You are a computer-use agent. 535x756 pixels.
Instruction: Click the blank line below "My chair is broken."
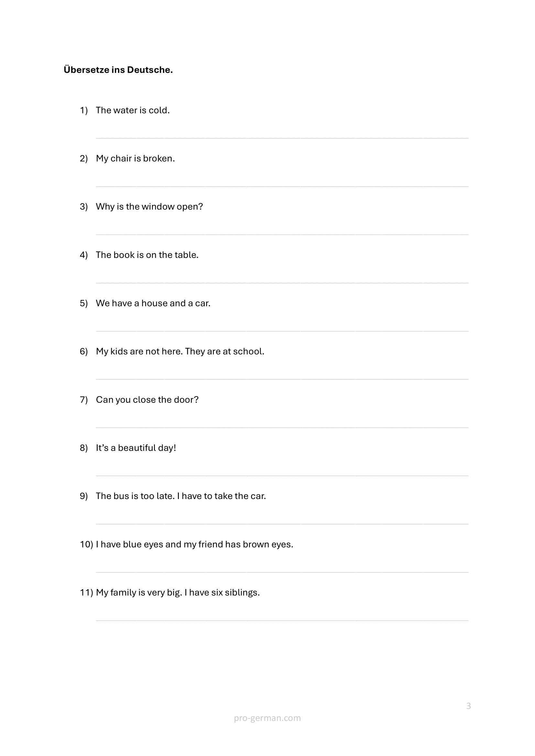[x=282, y=186]
